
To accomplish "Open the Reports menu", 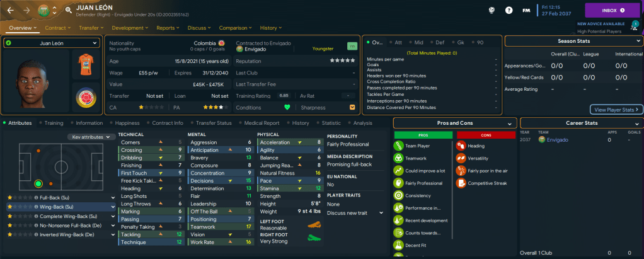I will coord(168,28).
